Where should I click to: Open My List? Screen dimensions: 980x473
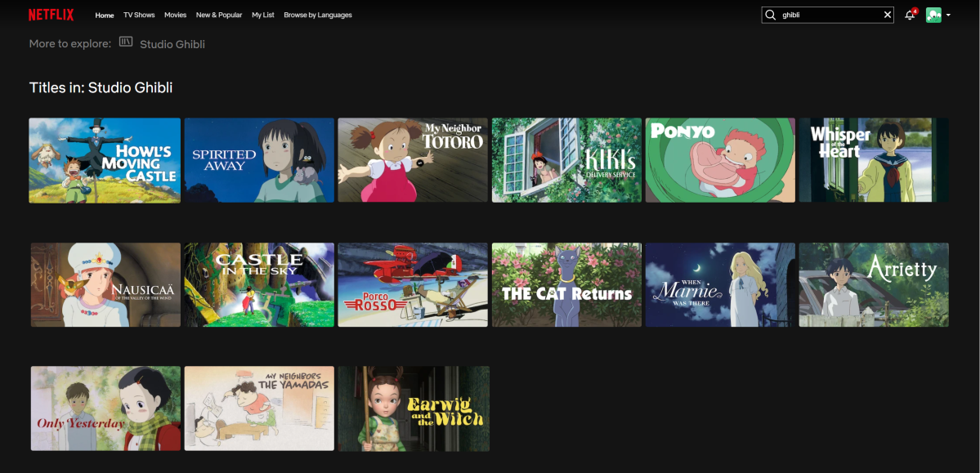262,15
